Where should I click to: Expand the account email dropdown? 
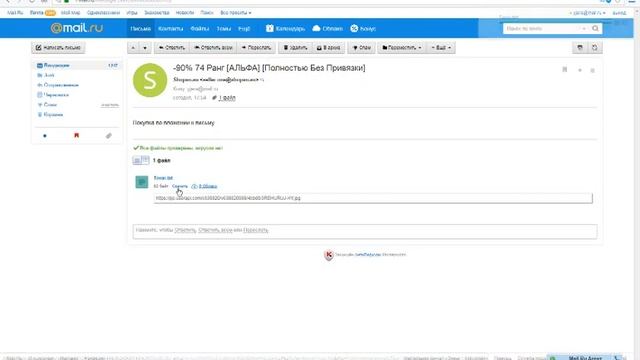pos(588,13)
